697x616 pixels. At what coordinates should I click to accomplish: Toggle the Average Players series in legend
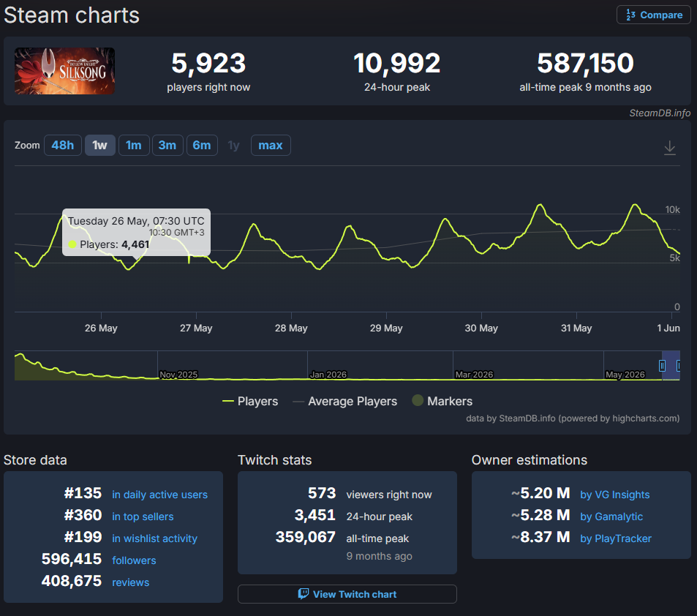click(x=345, y=401)
